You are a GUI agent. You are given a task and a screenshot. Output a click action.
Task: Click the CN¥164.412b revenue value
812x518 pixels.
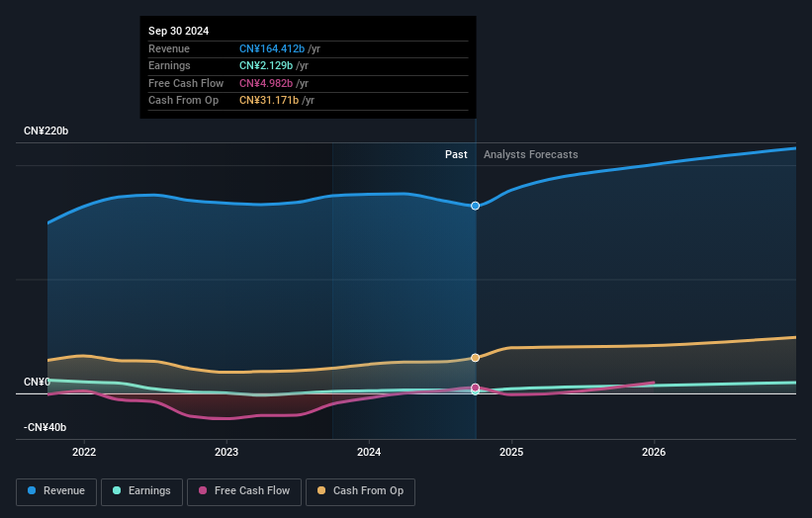[x=272, y=48]
